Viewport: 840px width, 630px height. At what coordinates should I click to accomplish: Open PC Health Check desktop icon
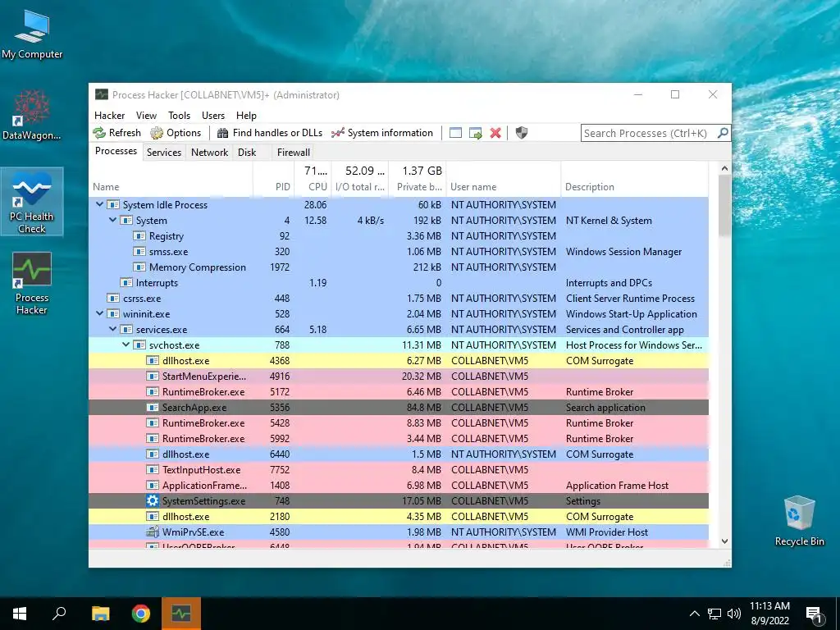(x=32, y=202)
